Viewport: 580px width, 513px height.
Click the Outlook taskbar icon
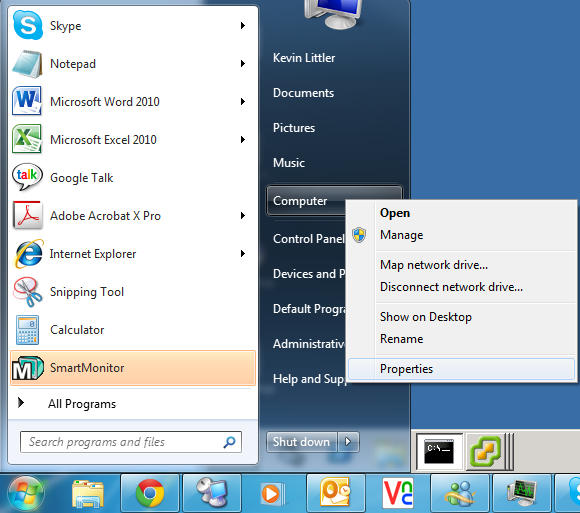coord(335,493)
